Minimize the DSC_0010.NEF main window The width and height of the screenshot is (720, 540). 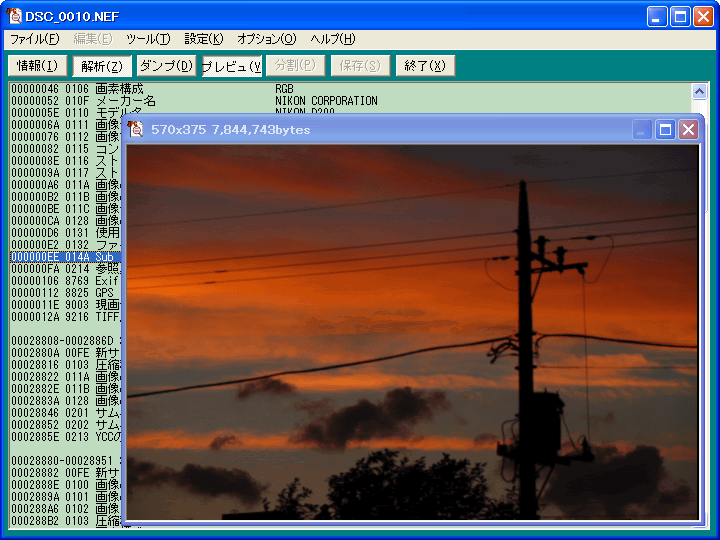(656, 17)
